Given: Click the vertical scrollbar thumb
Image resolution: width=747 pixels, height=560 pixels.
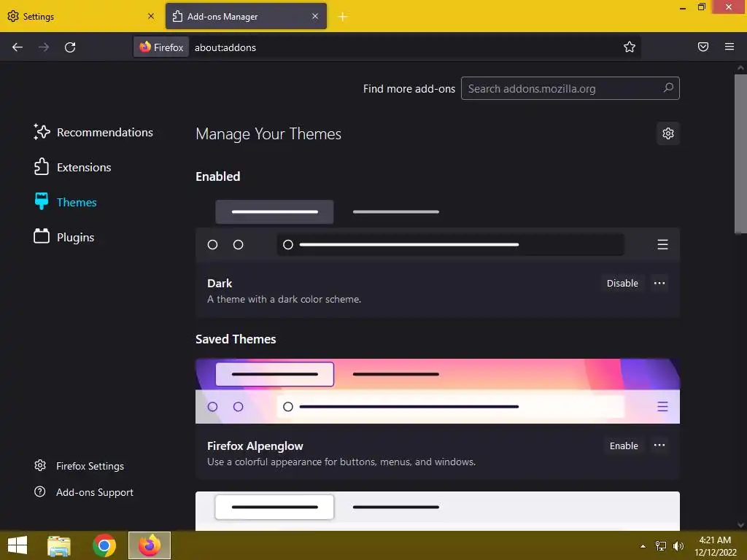Looking at the screenshot, I should pyautogui.click(x=740, y=153).
